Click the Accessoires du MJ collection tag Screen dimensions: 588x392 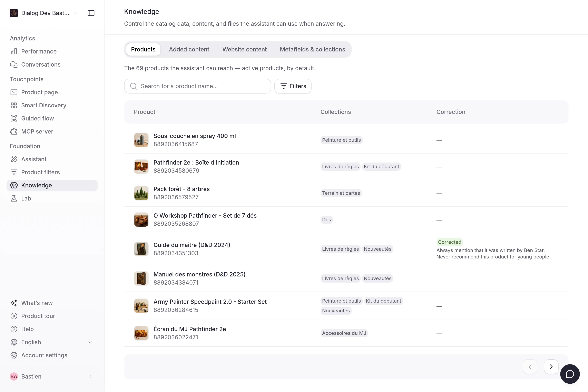[x=344, y=333]
